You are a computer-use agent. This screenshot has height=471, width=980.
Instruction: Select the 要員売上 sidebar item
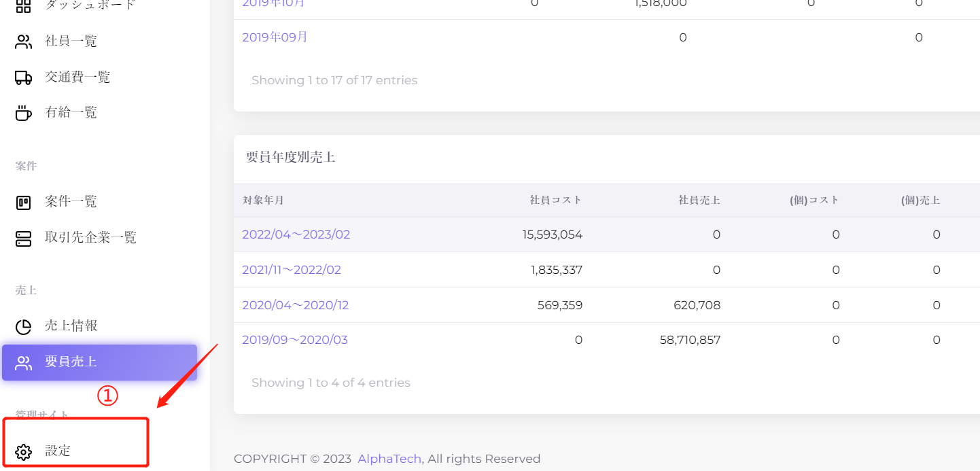click(71, 362)
